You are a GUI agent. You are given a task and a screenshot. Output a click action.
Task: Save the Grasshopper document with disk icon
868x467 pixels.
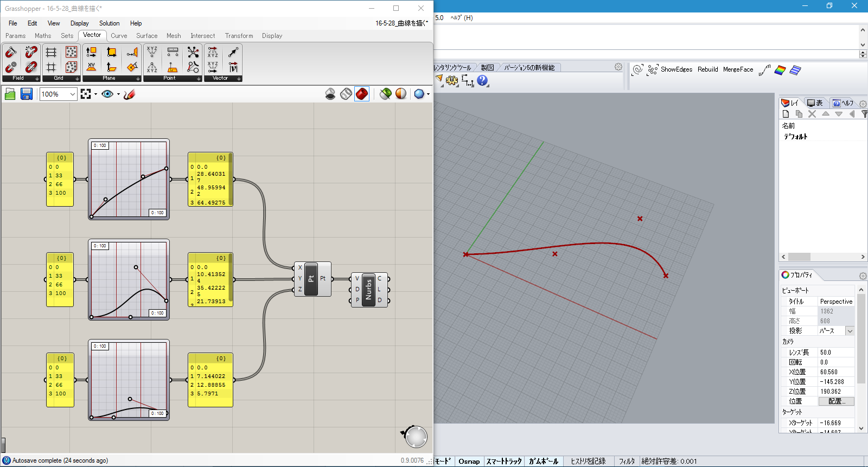pyautogui.click(x=26, y=94)
